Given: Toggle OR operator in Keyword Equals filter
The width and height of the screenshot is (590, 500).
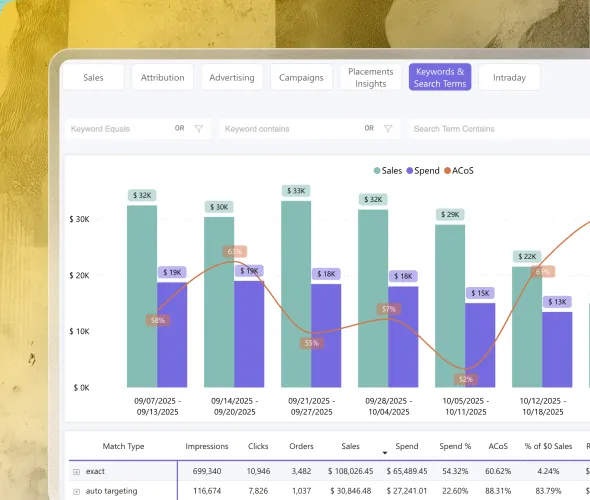Looking at the screenshot, I should coord(179,128).
